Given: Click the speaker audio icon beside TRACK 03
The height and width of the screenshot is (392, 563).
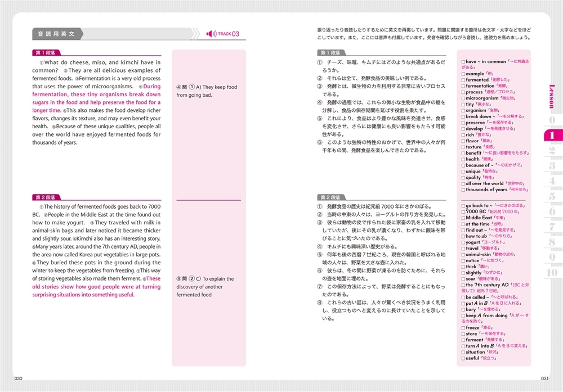Looking at the screenshot, I should point(211,34).
